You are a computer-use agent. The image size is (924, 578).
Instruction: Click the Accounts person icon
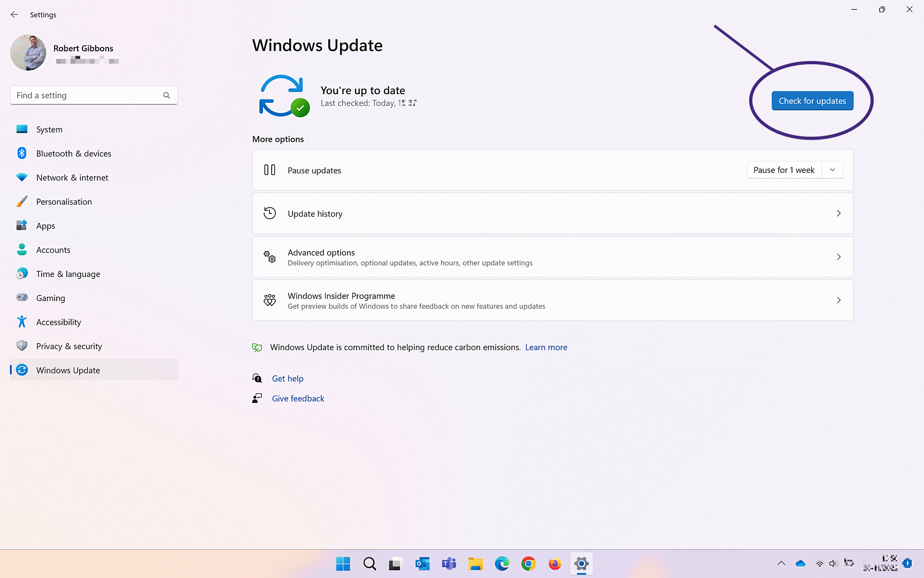21,249
